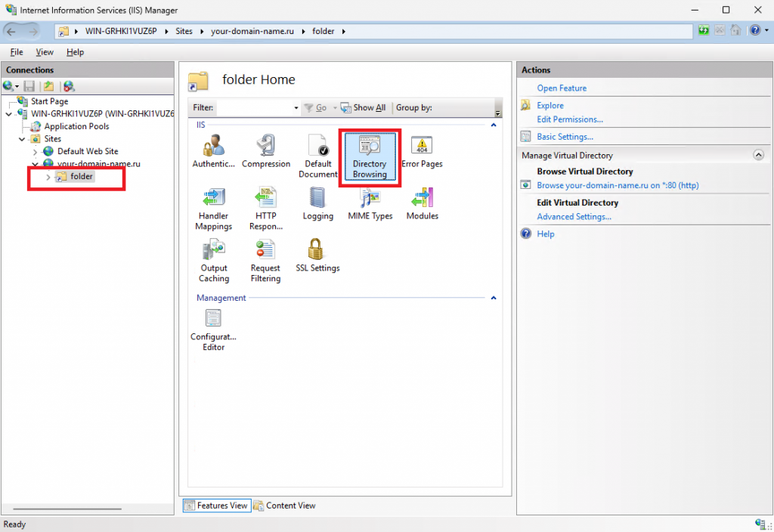Click the navigate forward arrow
Screen dimensions: 774x532
pos(33,32)
